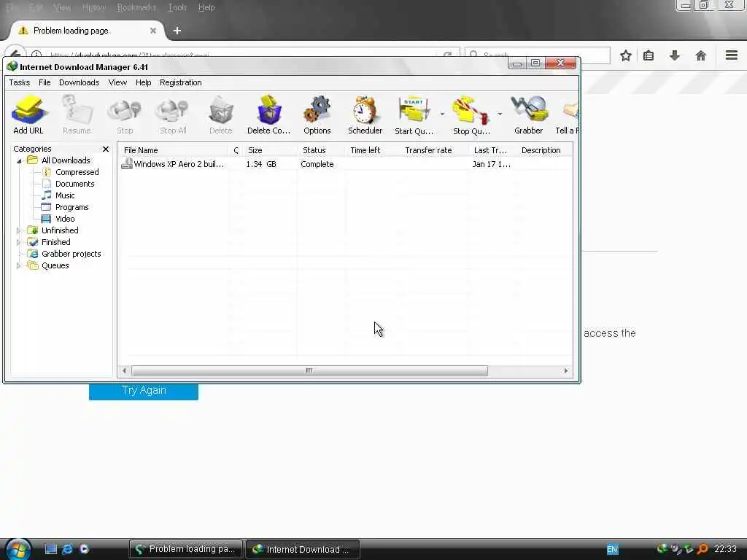Open Firefox downloads arrow icon

675,55
